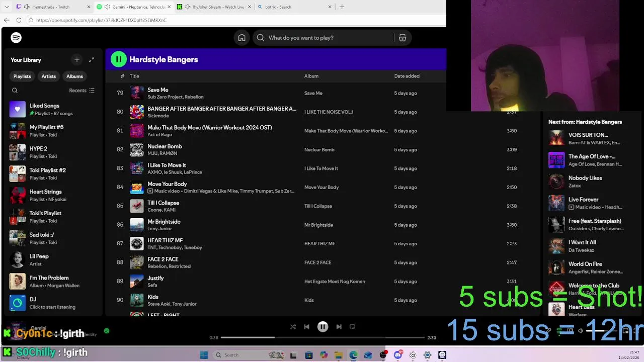Play Nobody Likes from the queue
644x362 pixels.
(x=593, y=182)
